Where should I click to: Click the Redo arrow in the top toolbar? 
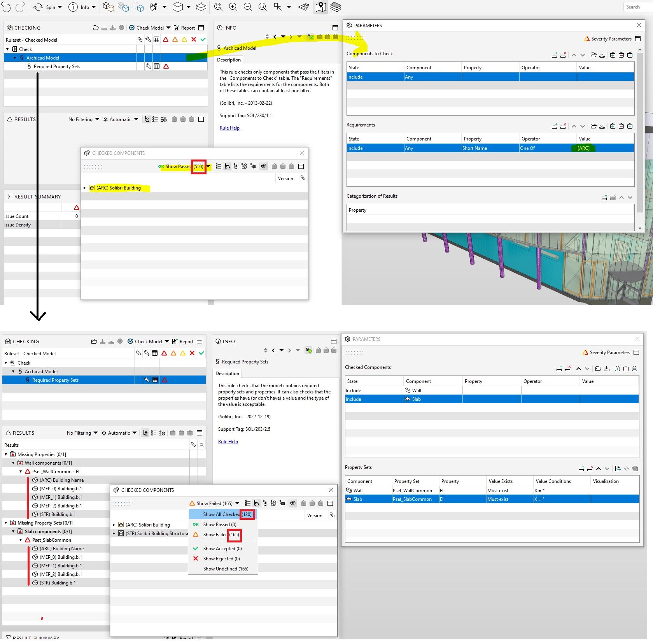pos(20,7)
